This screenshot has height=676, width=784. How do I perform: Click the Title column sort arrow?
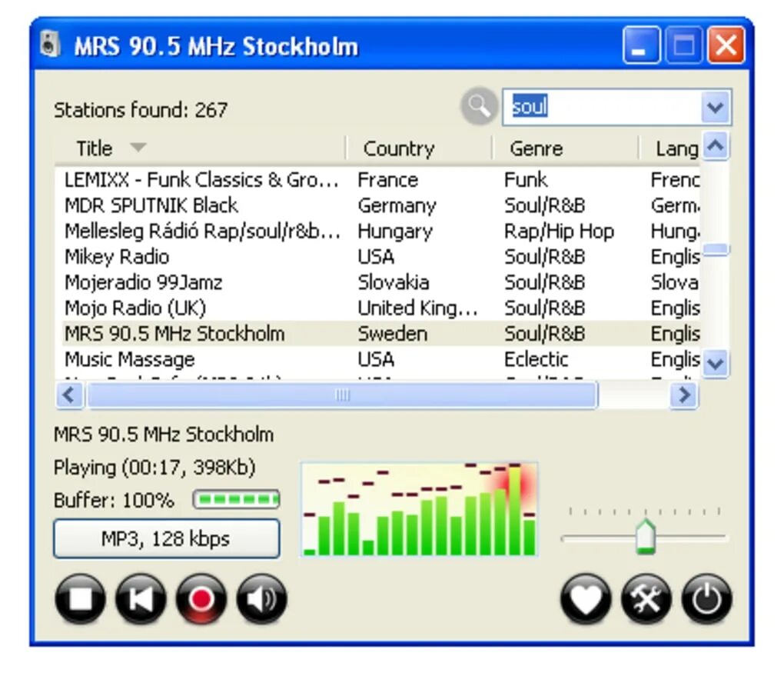point(138,148)
